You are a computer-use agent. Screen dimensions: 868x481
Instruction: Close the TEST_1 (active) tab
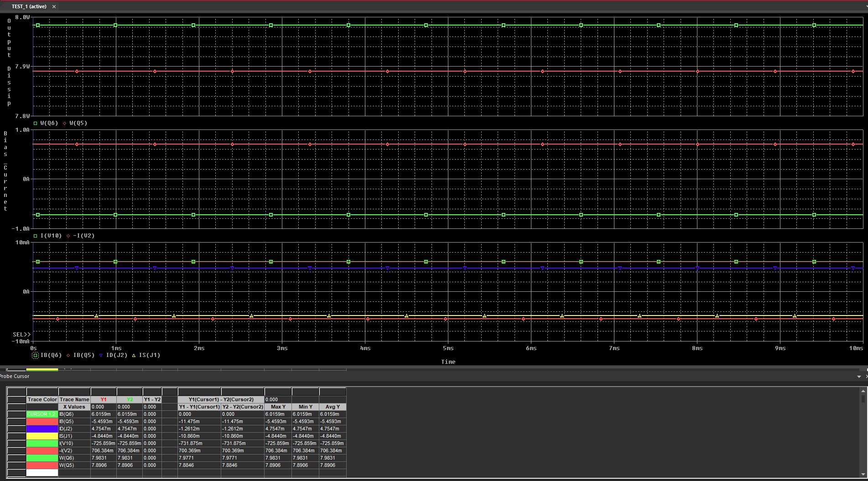click(54, 6)
